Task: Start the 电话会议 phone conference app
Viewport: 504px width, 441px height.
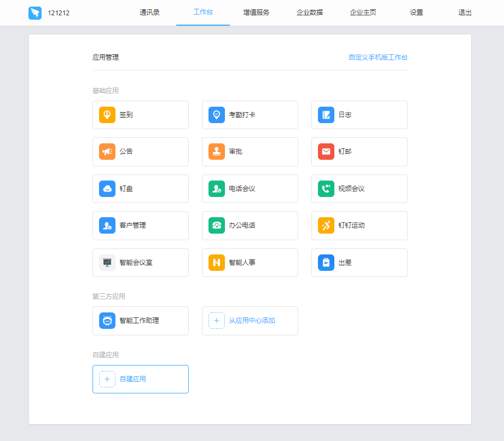Action: pyautogui.click(x=250, y=189)
